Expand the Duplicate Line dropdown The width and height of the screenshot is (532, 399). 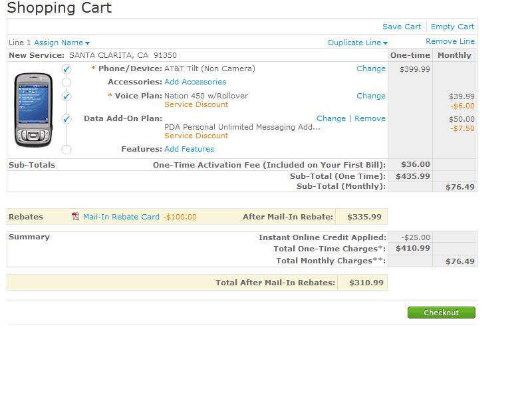pos(358,43)
